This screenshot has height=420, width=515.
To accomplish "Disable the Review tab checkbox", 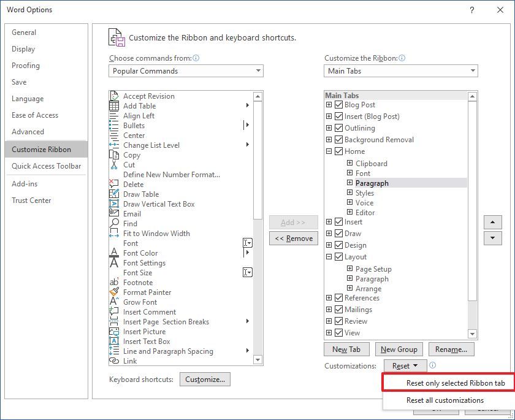I will tap(338, 321).
